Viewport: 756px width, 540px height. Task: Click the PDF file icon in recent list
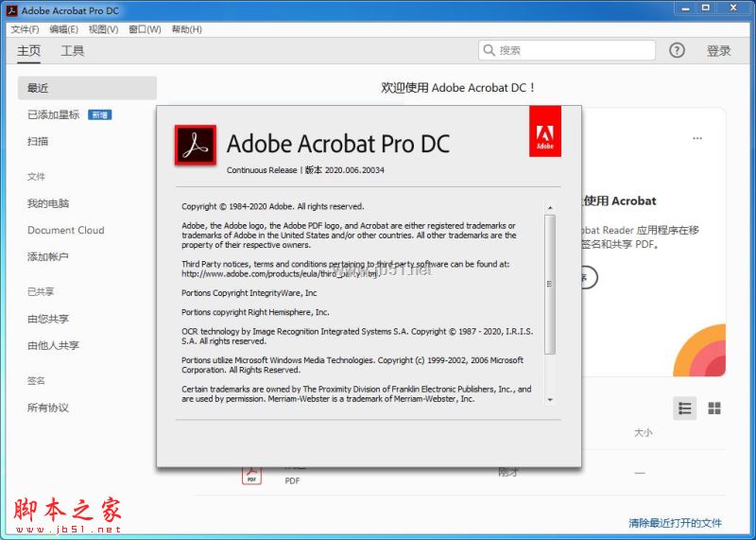[251, 476]
